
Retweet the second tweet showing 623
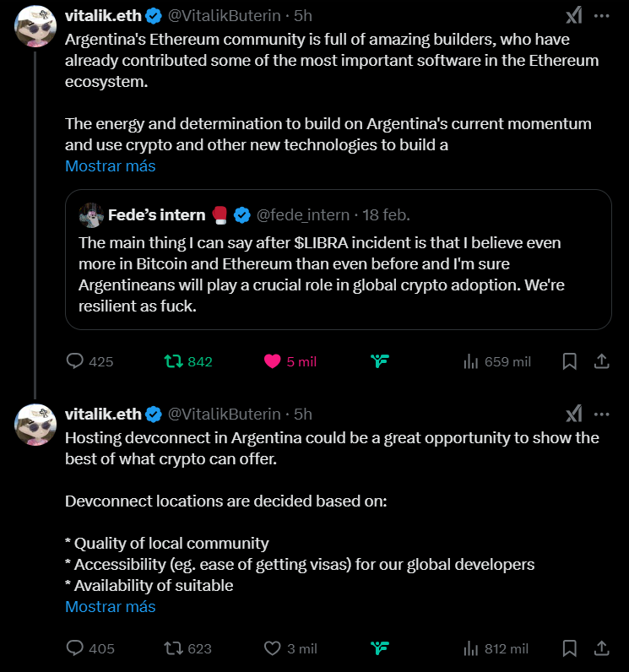click(x=174, y=648)
